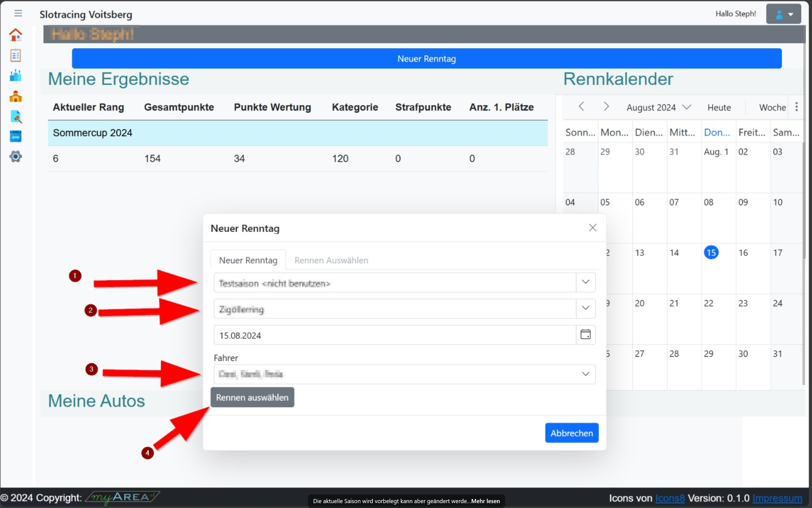Select the Neuer Renntag tab

click(x=248, y=260)
